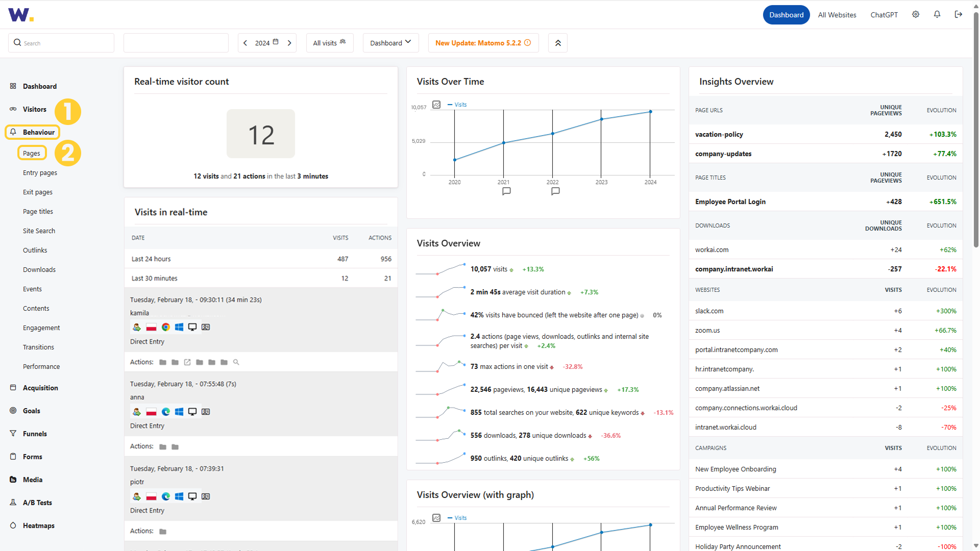Click New Update: Matomo 5.2.2 notice
Image resolution: width=980 pixels, height=551 pixels.
click(x=483, y=43)
